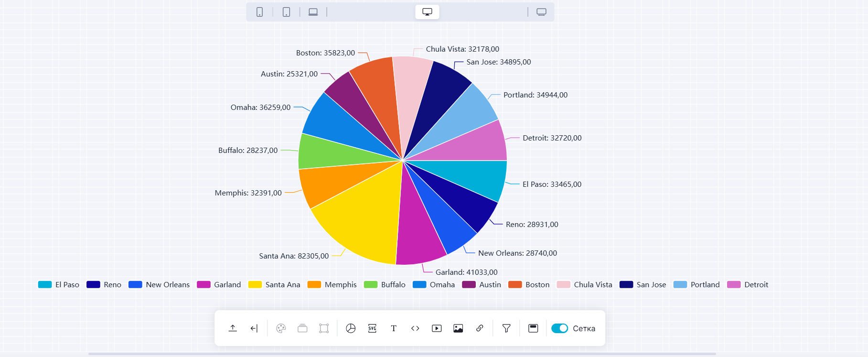The width and height of the screenshot is (868, 357).
Task: Click the collapse-left arrow icon
Action: tap(254, 328)
